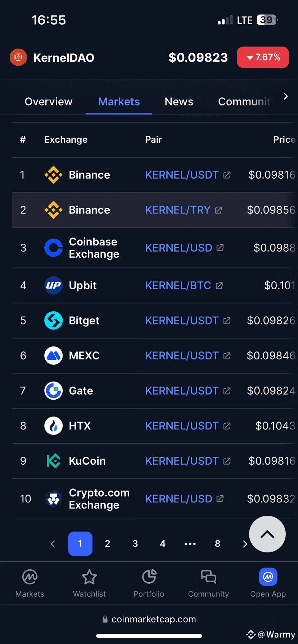Select page 8 in pagination
The width and height of the screenshot is (298, 644).
pyautogui.click(x=218, y=544)
